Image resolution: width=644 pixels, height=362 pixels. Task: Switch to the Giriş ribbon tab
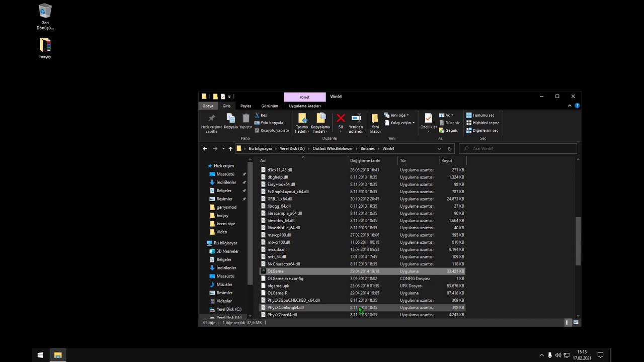point(226,106)
